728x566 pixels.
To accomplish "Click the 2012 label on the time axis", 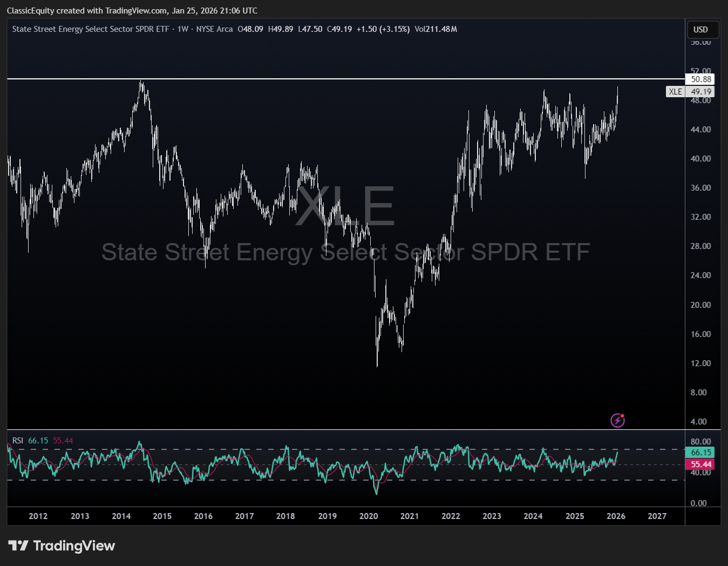I will (x=38, y=516).
